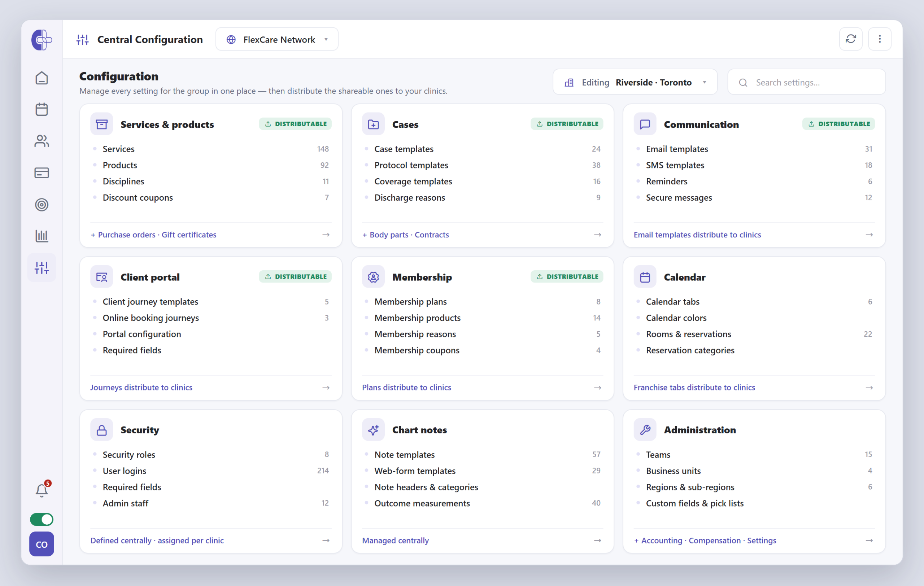Open Web-form templates row

click(482, 471)
